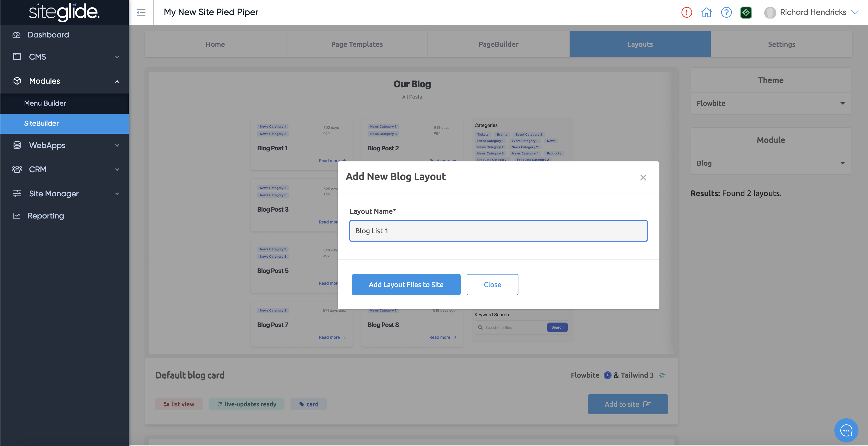Open the chat support bubble icon

[846, 430]
